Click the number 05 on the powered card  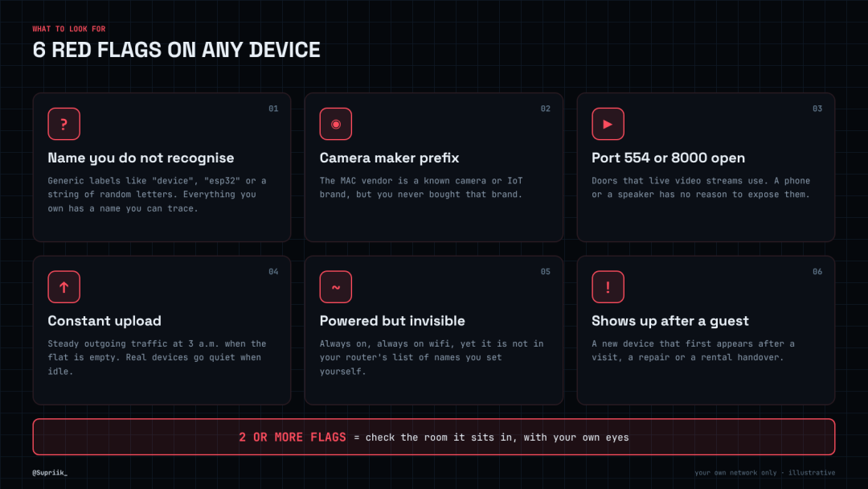pyautogui.click(x=545, y=271)
